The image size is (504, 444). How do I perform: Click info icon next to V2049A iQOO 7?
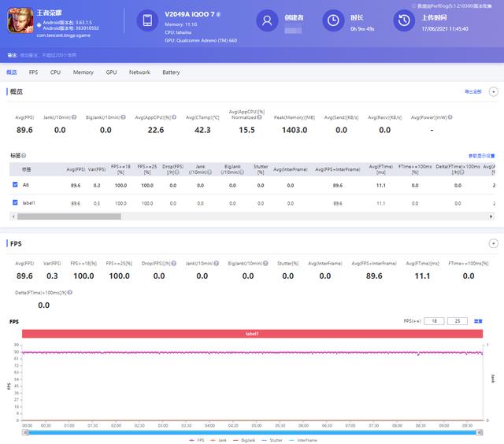tap(219, 14)
